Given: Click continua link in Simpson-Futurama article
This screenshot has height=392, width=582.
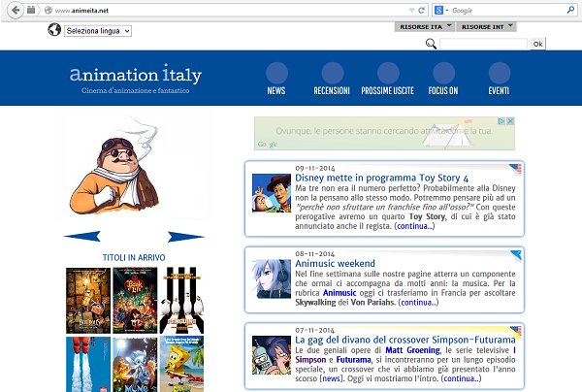Looking at the screenshot, I should coord(461,378).
